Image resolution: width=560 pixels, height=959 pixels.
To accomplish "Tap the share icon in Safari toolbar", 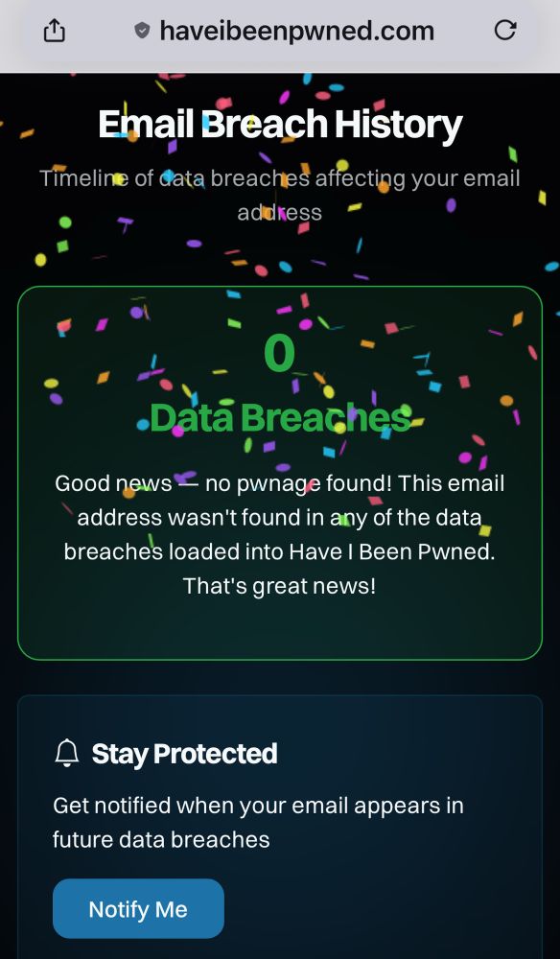I will [54, 31].
